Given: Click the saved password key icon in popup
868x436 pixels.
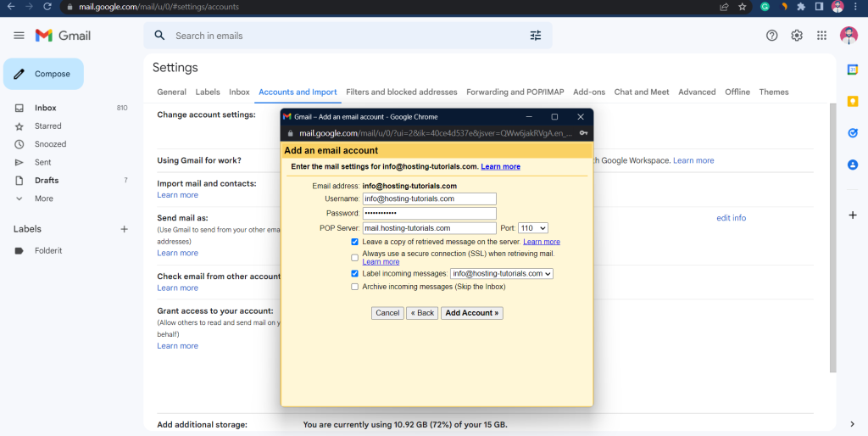Looking at the screenshot, I should [x=583, y=133].
